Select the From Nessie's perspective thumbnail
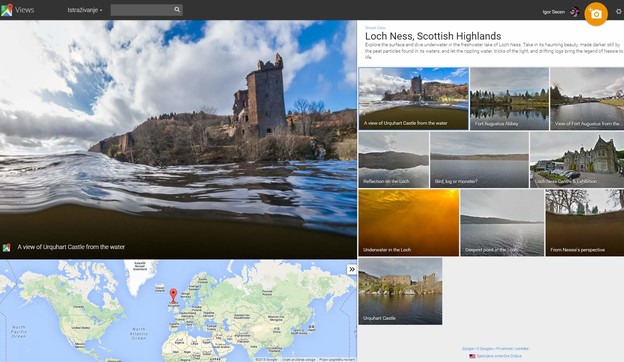Viewport: 624px width, 362px height. (x=585, y=222)
